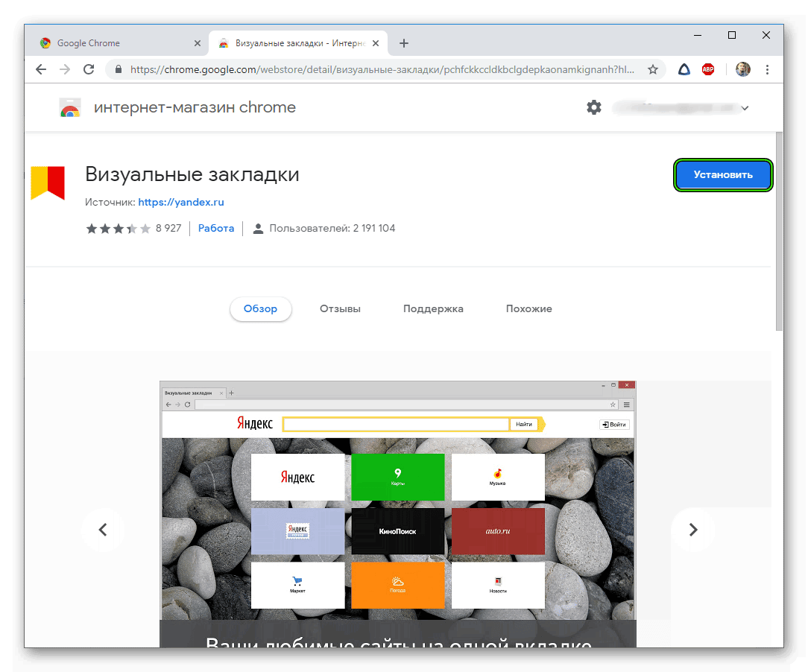Open the Похожие tab
This screenshot has height=672, width=808.
528,309
